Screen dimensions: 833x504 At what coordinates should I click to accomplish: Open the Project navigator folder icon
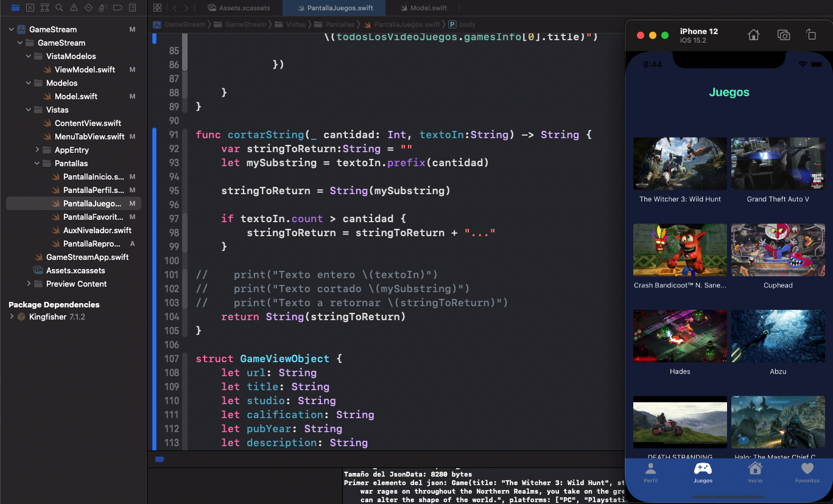(x=16, y=8)
